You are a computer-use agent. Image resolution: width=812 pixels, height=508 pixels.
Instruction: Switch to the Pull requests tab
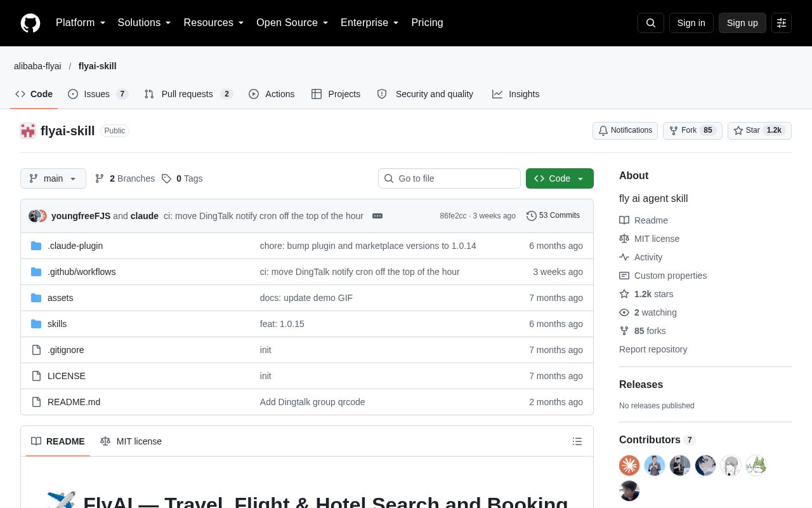coord(188,94)
